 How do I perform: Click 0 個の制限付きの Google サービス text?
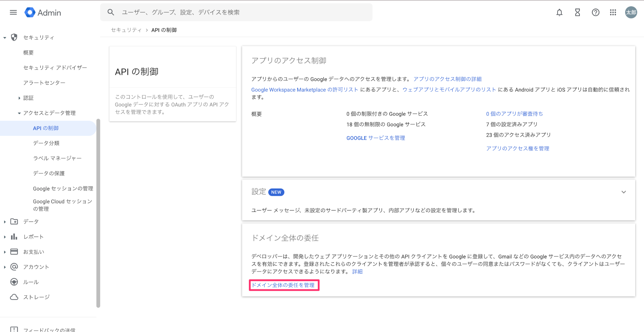tap(387, 114)
